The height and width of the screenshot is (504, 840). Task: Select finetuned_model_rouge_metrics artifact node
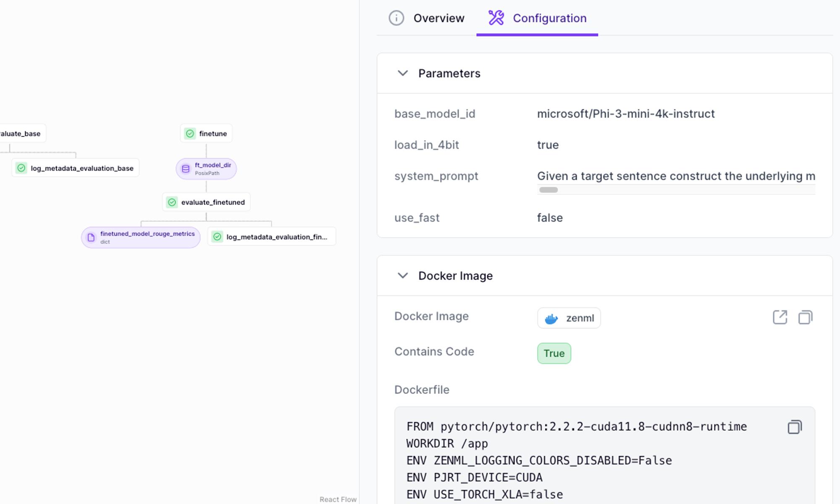tap(141, 238)
